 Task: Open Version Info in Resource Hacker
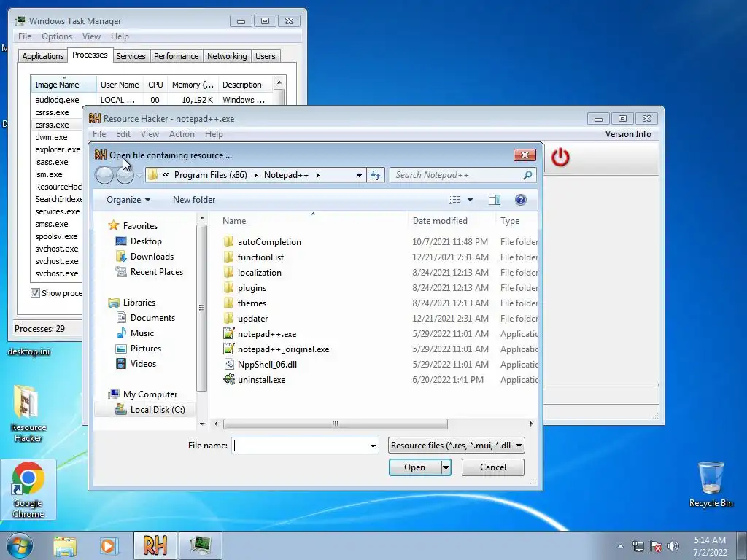coord(628,134)
